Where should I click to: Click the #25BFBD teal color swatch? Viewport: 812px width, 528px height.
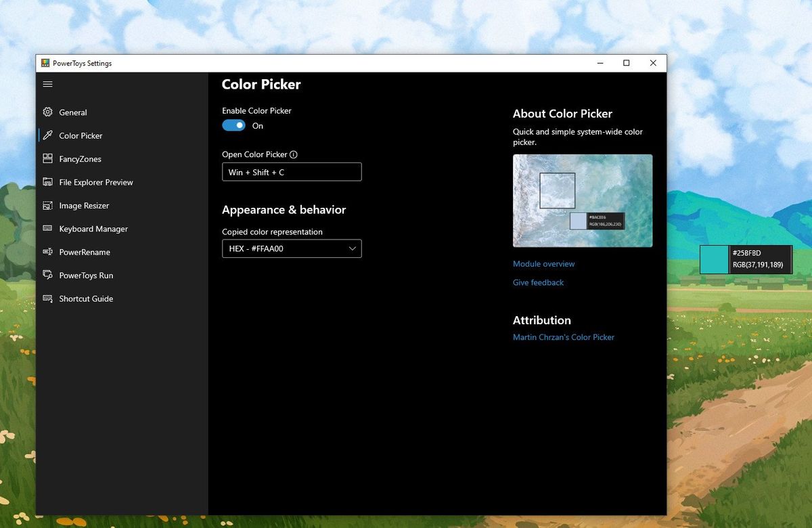click(x=713, y=259)
